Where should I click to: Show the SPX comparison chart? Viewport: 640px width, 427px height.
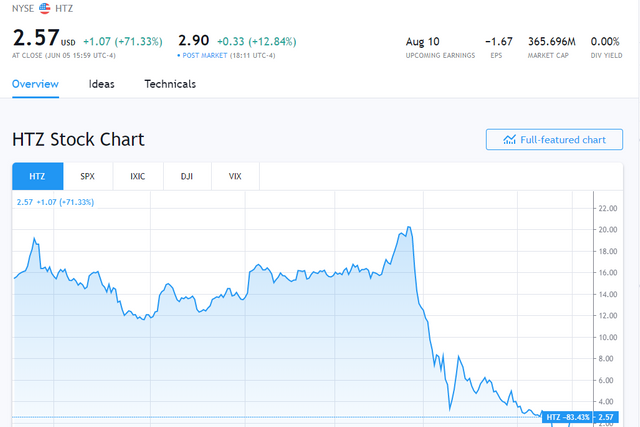87,177
